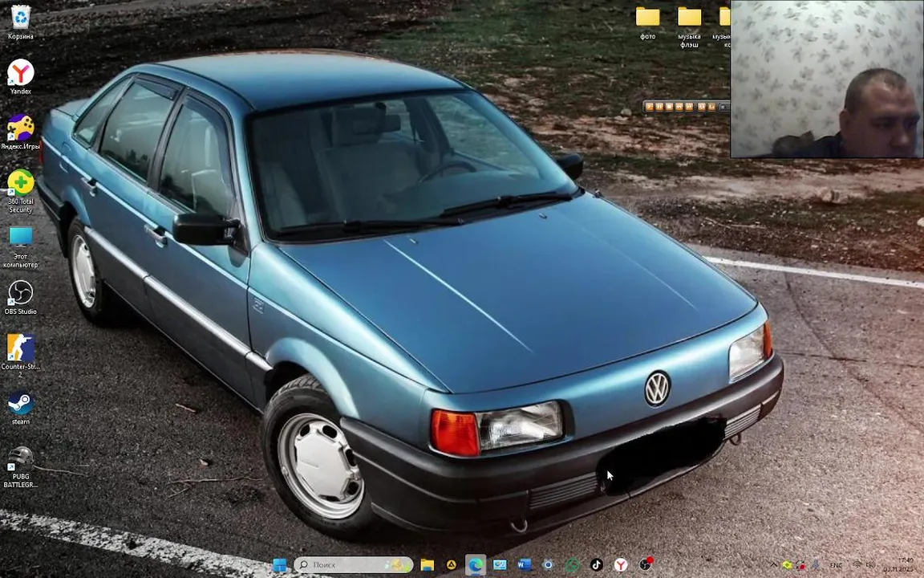
Task: Open the monitor picture app in the taskbar
Action: pyautogui.click(x=500, y=564)
